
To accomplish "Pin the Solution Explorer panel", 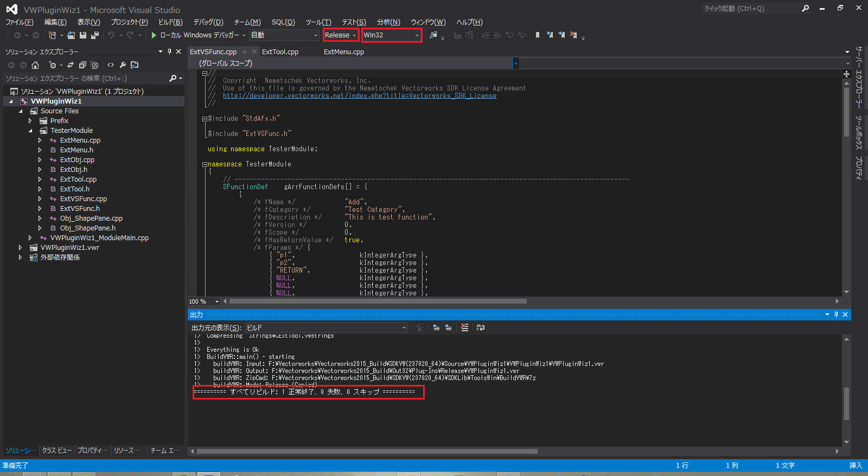I will click(x=169, y=52).
